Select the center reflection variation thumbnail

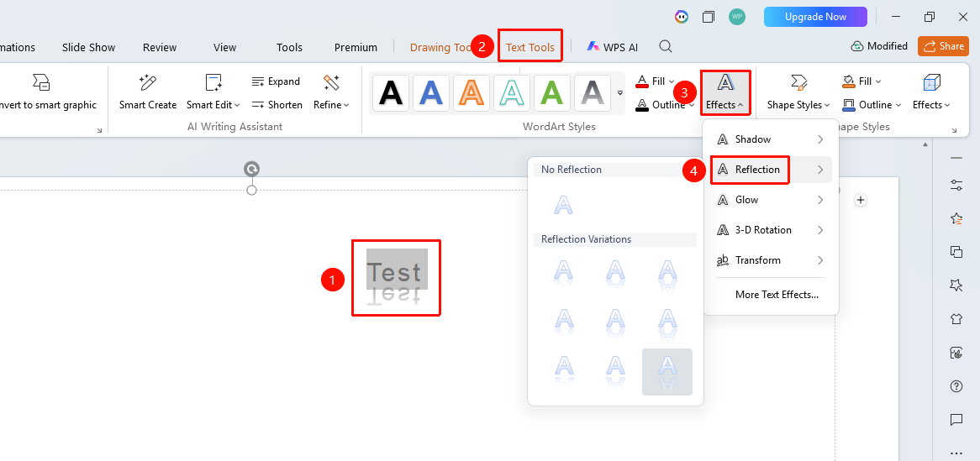pyautogui.click(x=615, y=322)
